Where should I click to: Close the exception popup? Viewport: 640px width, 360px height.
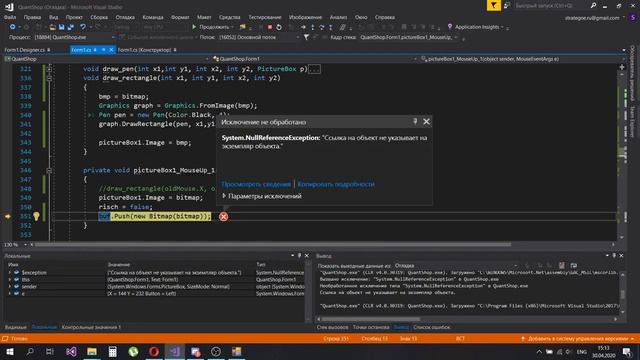426,121
